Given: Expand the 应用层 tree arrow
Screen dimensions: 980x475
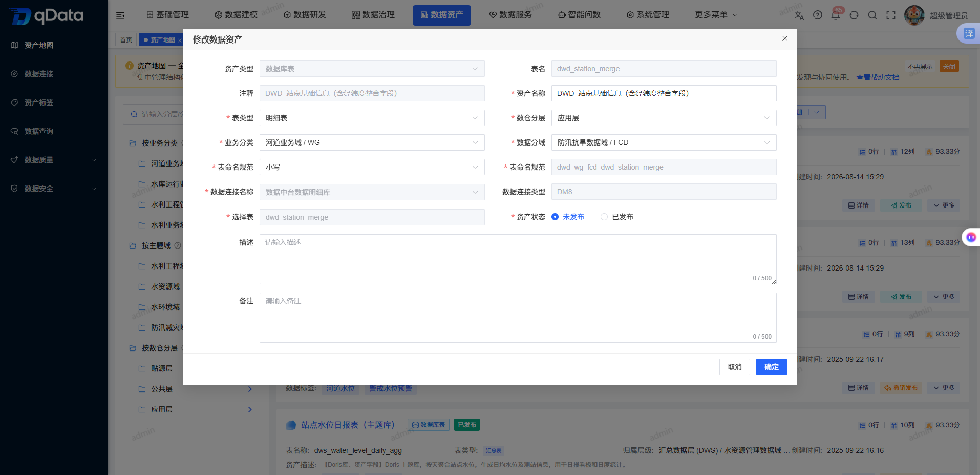Looking at the screenshot, I should [250, 409].
